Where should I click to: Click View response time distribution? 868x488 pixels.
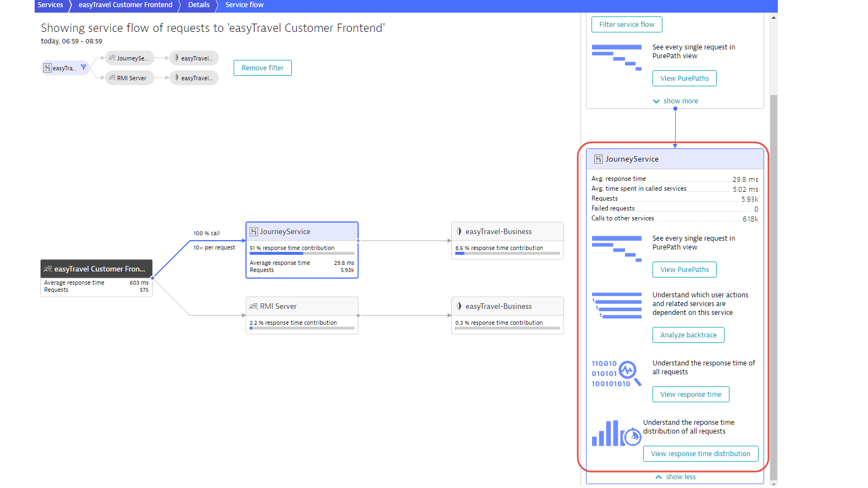[x=701, y=454]
